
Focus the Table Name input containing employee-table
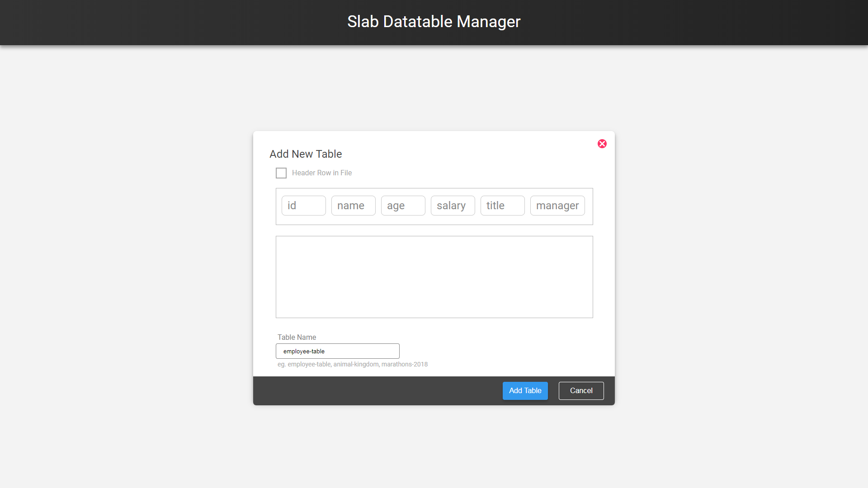(x=338, y=351)
